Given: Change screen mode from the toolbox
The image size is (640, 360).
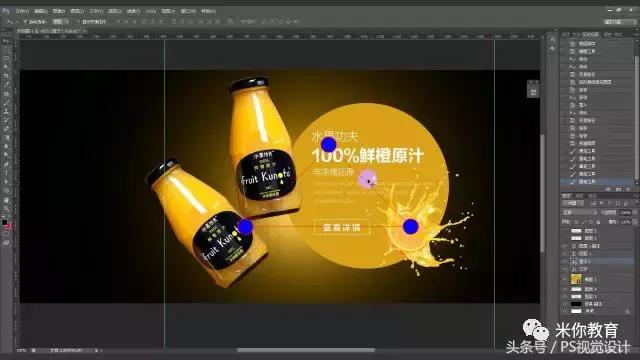Looking at the screenshot, I should click(6, 243).
